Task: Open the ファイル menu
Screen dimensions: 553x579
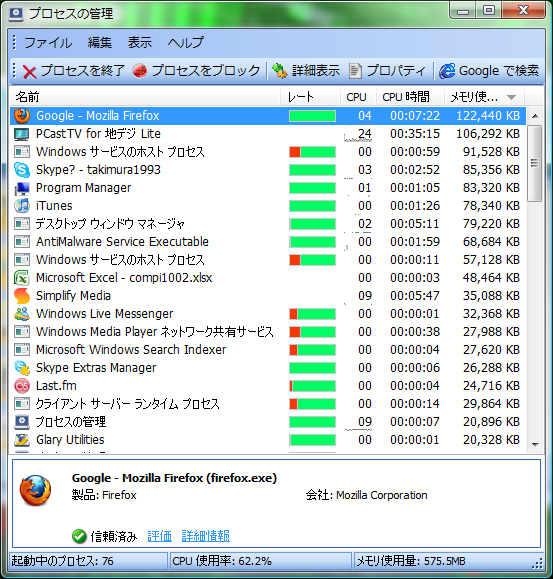Action: pos(48,42)
